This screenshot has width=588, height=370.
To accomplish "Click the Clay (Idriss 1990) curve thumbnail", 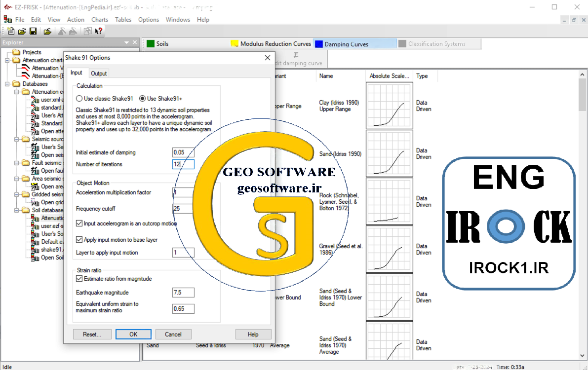I will coord(389,106).
